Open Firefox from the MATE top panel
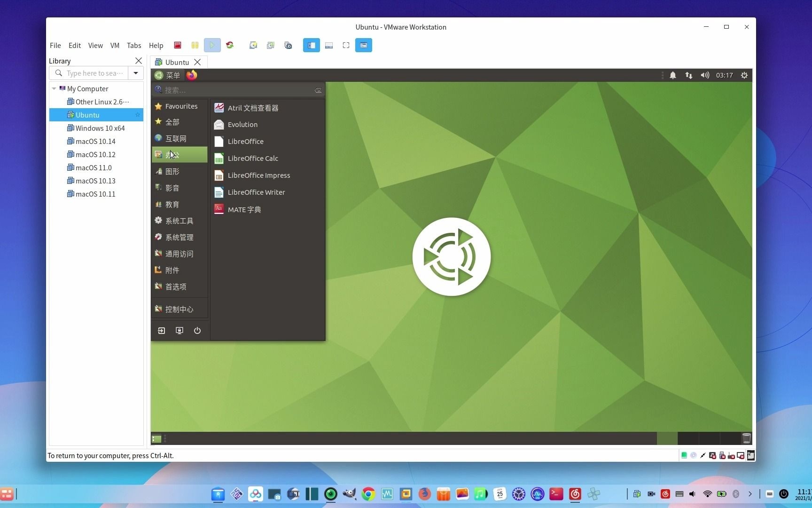This screenshot has width=812, height=508. pyautogui.click(x=191, y=75)
